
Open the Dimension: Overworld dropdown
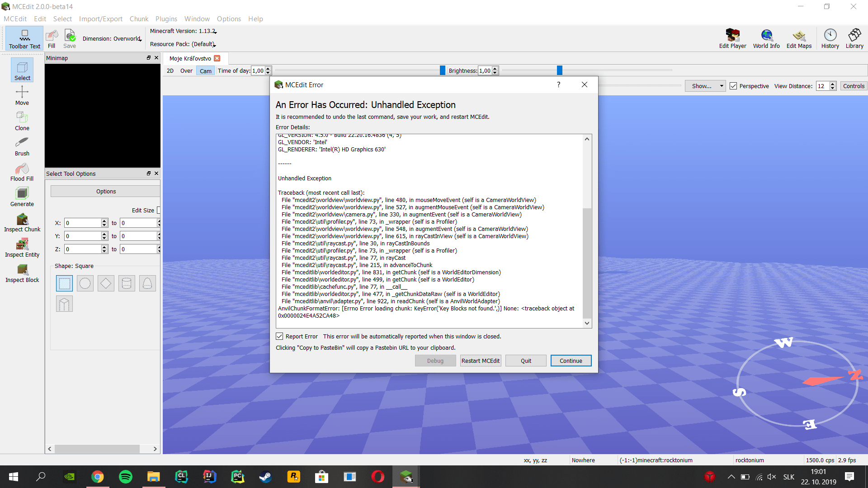pos(112,39)
